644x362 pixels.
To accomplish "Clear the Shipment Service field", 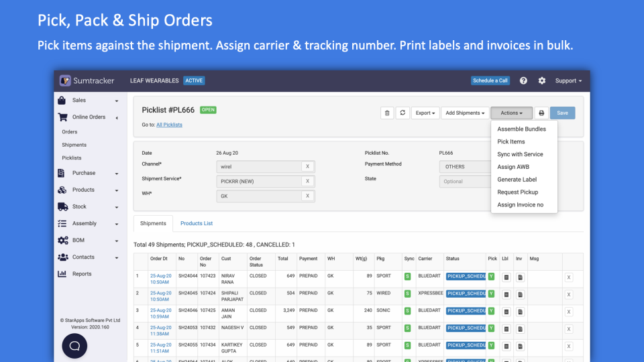I will point(307,182).
